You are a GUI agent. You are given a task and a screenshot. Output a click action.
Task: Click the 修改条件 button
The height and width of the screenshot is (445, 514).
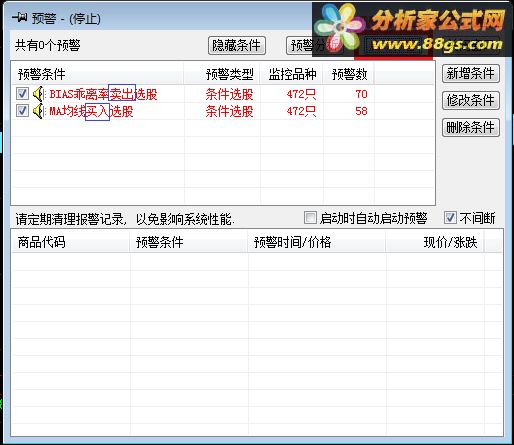pyautogui.click(x=471, y=100)
